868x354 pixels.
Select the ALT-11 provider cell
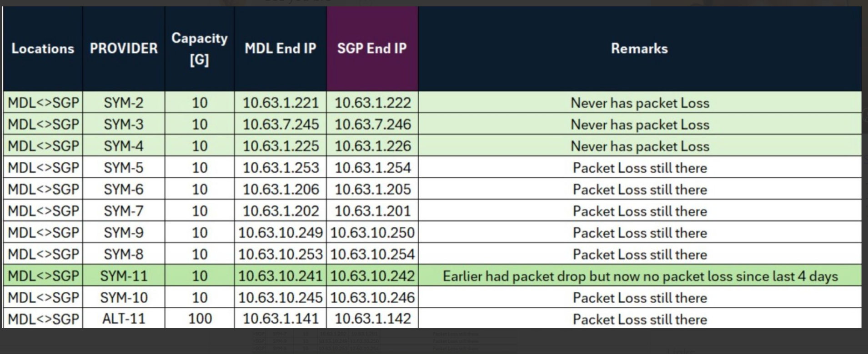[x=124, y=319]
